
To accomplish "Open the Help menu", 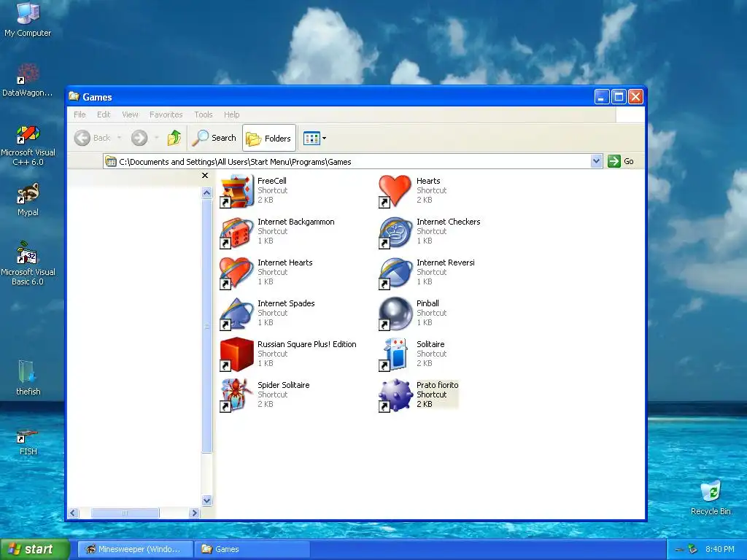I will click(x=231, y=114).
